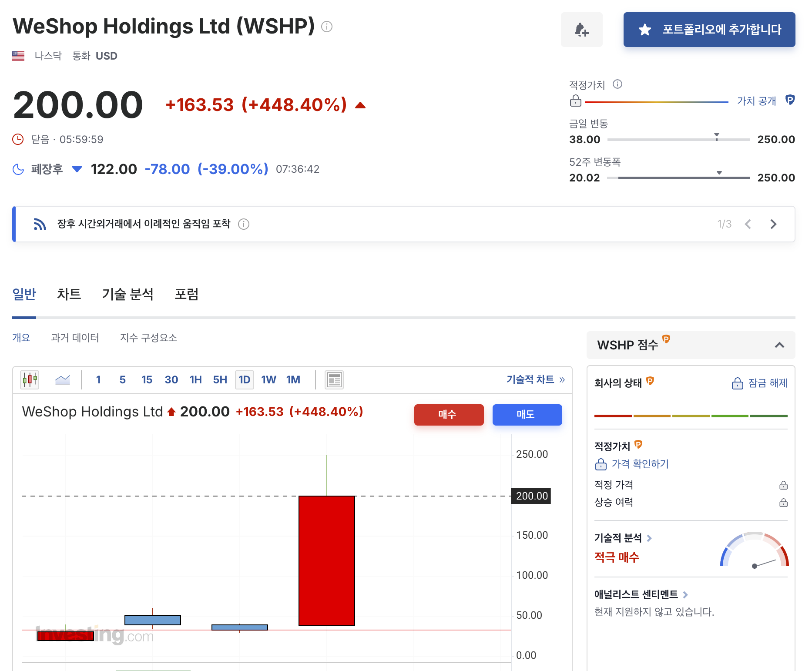812x671 pixels.
Task: Add WSHP to portfolio with star button
Action: 709,30
